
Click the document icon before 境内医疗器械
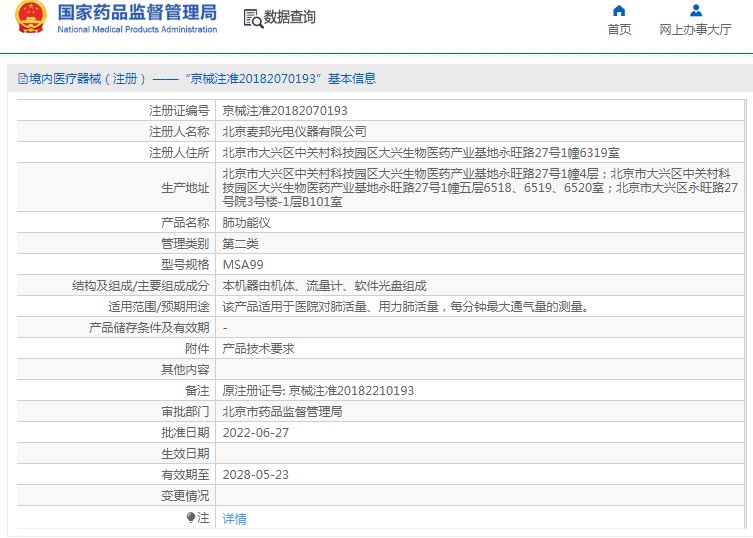click(x=23, y=78)
